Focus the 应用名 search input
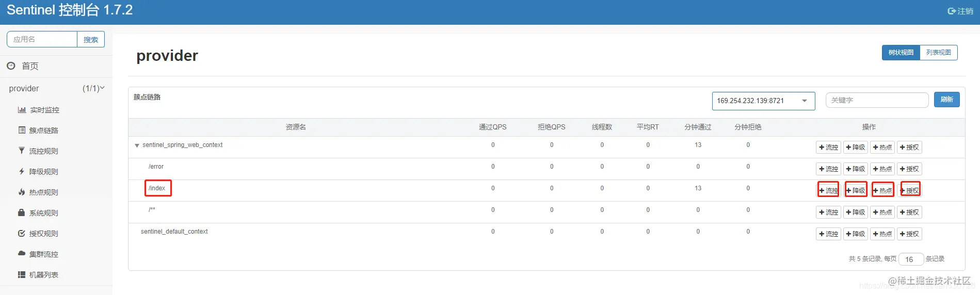 [x=42, y=39]
